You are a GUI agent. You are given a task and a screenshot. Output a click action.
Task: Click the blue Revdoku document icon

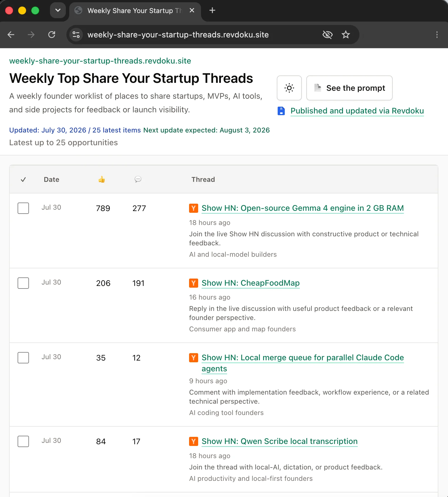point(281,111)
